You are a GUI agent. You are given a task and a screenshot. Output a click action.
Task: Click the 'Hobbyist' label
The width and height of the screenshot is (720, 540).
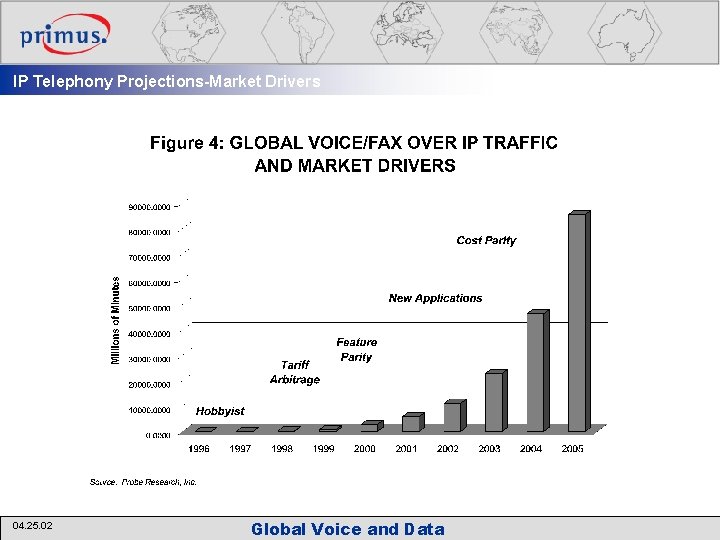coord(220,411)
